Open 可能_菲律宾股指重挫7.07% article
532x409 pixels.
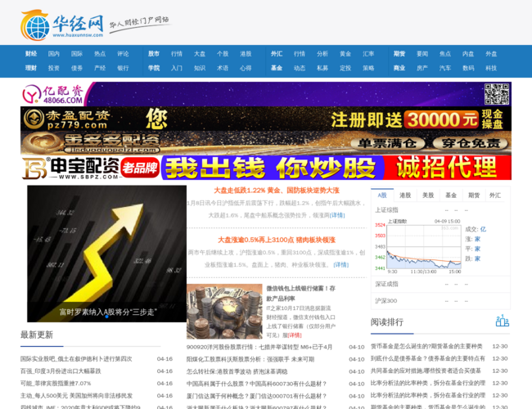pos(56,383)
